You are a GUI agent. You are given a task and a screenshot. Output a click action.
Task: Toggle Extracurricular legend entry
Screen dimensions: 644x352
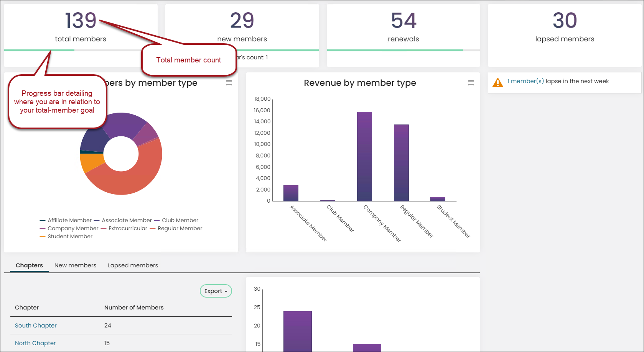[124, 228]
